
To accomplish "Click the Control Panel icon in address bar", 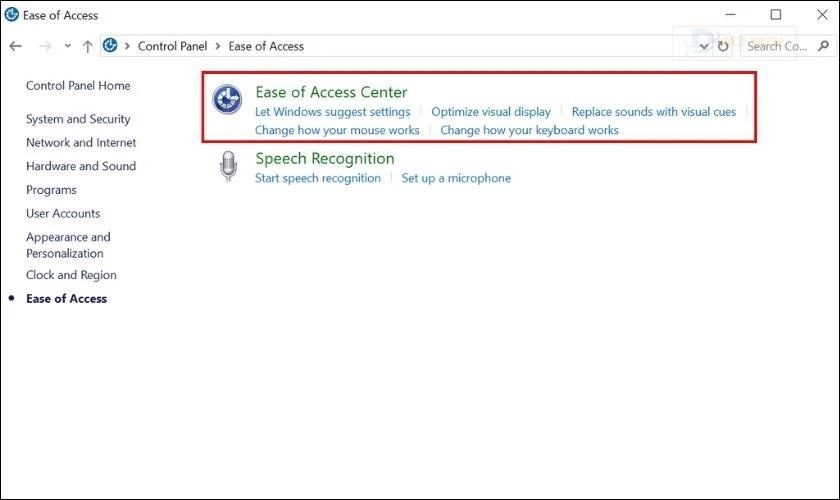I will click(111, 46).
